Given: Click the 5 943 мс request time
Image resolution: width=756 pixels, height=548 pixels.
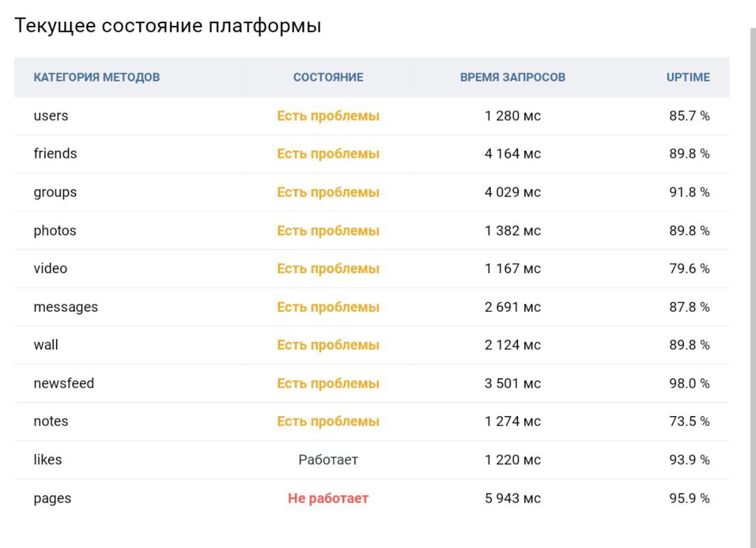Looking at the screenshot, I should (x=513, y=498).
